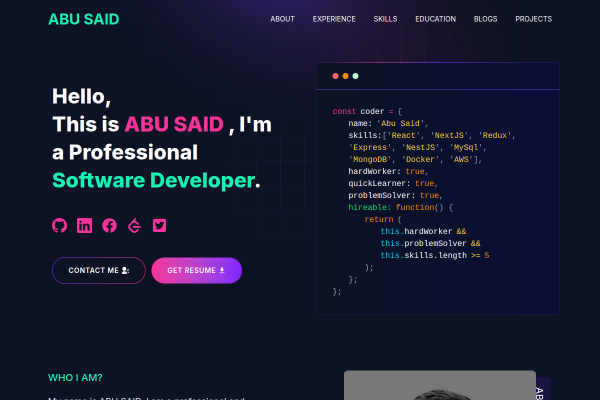Open the Twitter profile icon
The width and height of the screenshot is (600, 400).
160,225
